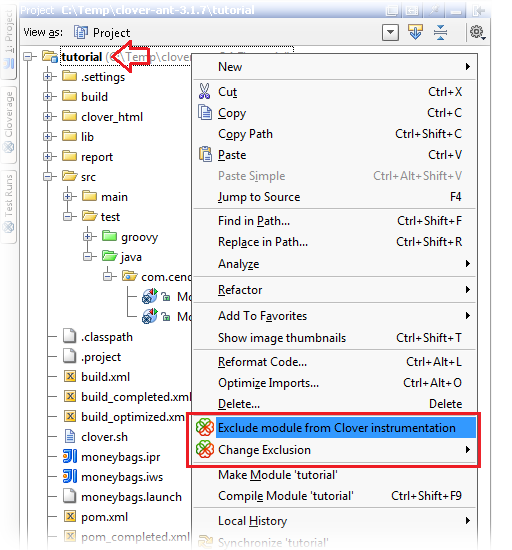Click the pom.xml file icon
The height and width of the screenshot is (550, 512).
click(x=70, y=516)
